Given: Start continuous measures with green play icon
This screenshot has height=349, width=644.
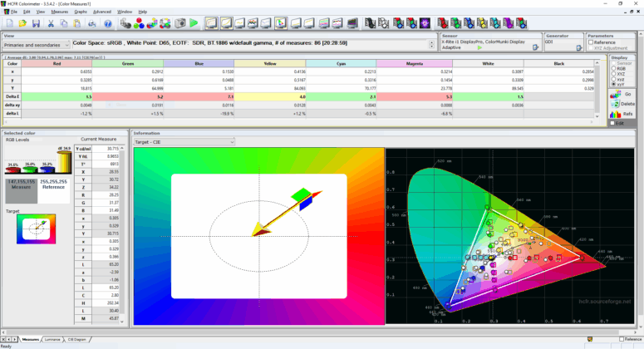Looking at the screenshot, I should pos(194,23).
